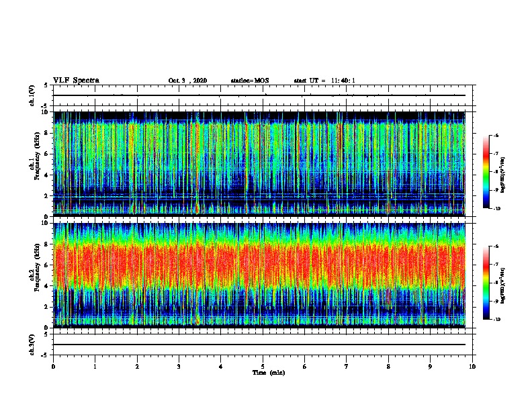Screen dimensions: 532x411
Task: Click the "Time (min)" axis title
Action: (x=269, y=373)
